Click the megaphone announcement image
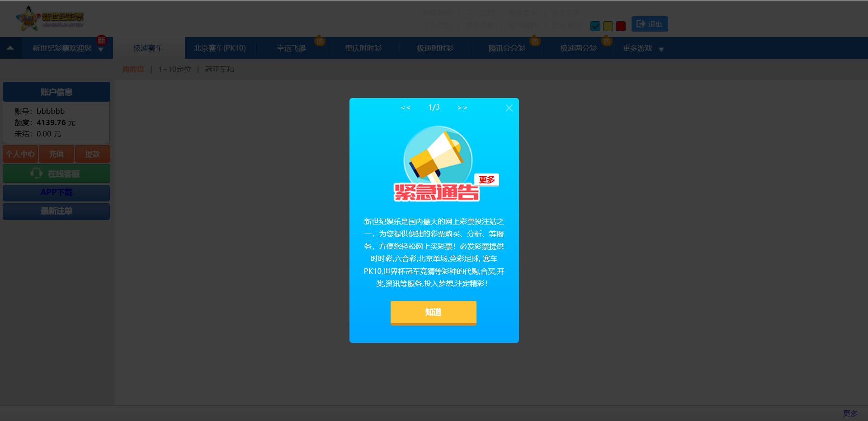Viewport: 868px width, 421px height. [x=437, y=156]
